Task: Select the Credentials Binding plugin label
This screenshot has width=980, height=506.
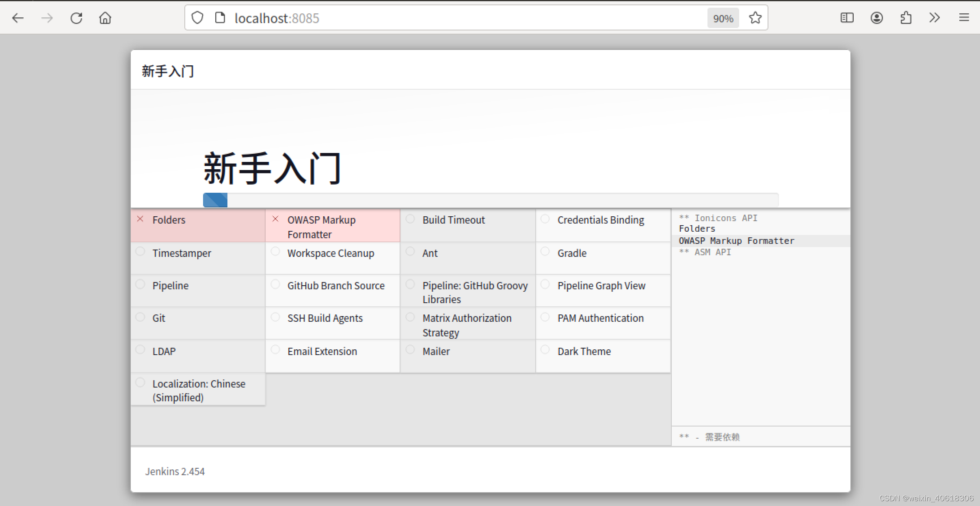Action: point(601,220)
